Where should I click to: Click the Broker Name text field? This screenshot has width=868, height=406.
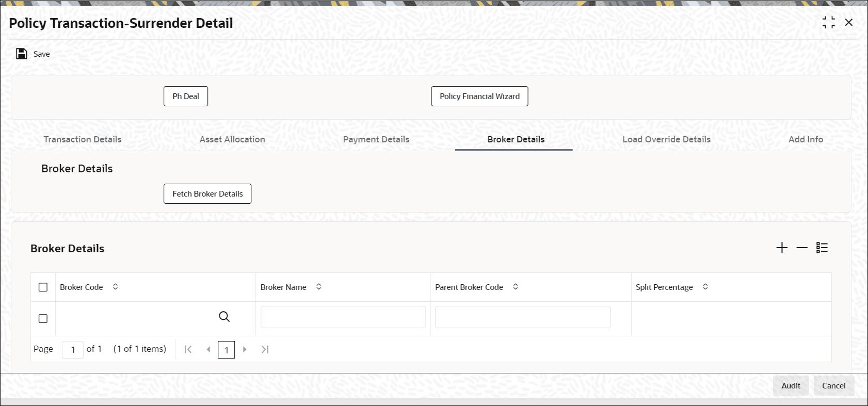(x=343, y=317)
